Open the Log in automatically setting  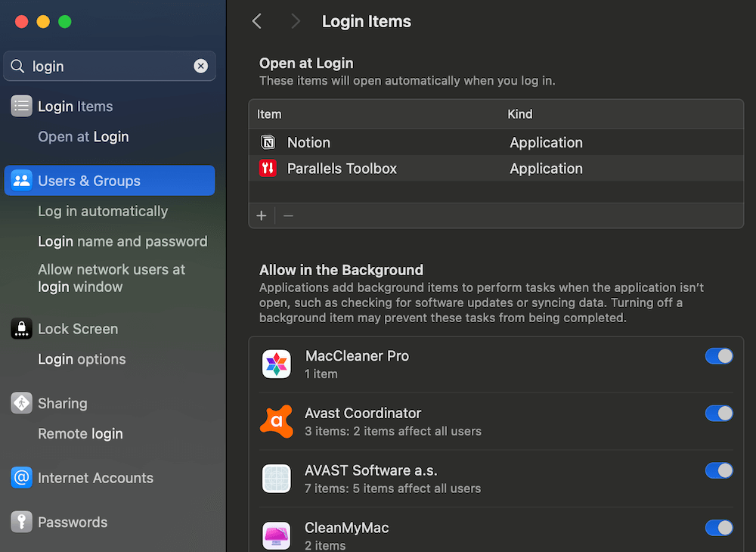101,212
